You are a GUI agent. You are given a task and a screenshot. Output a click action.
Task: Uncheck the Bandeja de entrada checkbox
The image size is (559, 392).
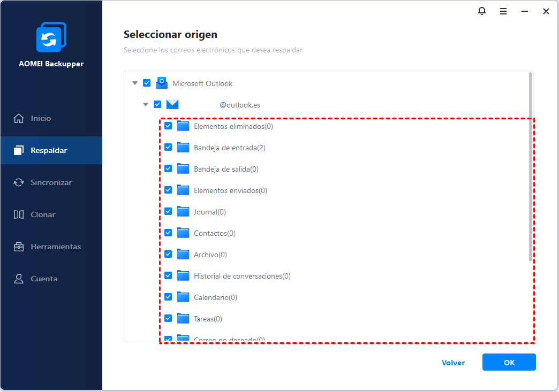tap(169, 147)
